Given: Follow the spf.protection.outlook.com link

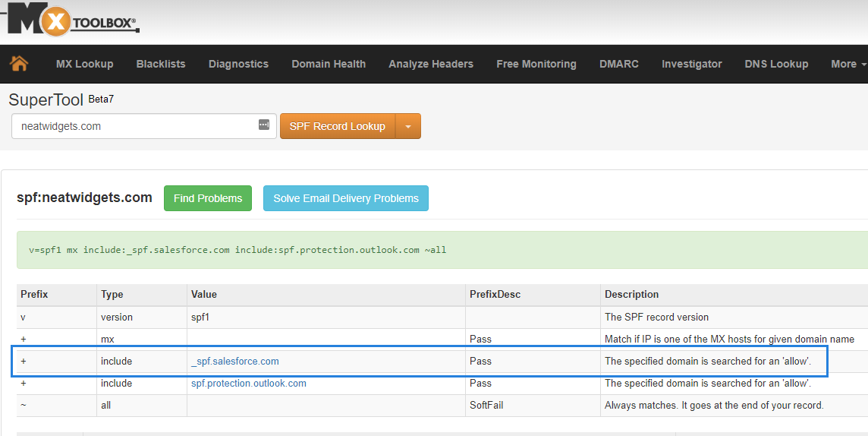Looking at the screenshot, I should click(249, 384).
